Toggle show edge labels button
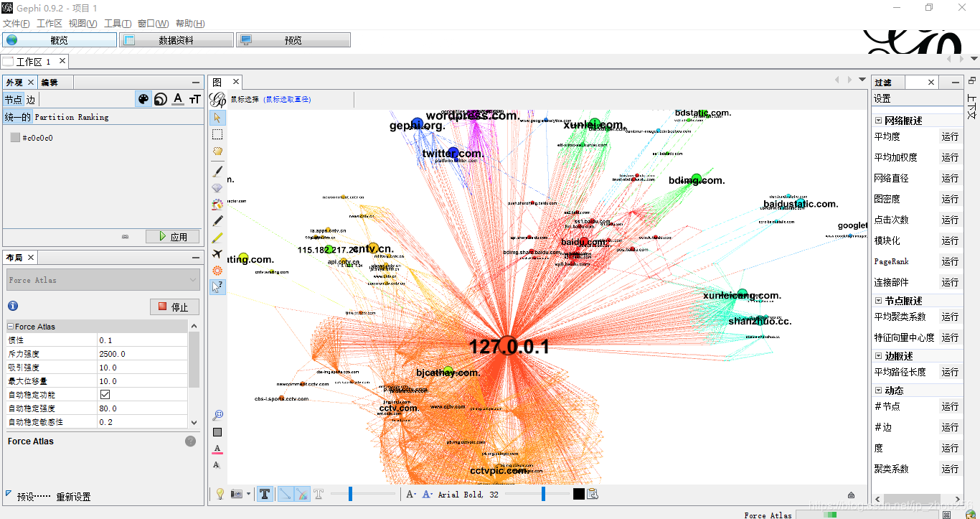 point(319,494)
